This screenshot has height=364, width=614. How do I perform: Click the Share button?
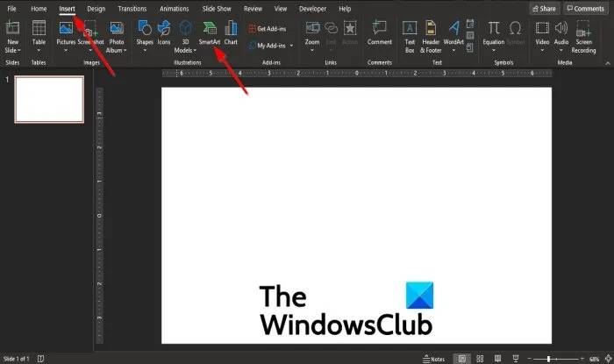[545, 9]
